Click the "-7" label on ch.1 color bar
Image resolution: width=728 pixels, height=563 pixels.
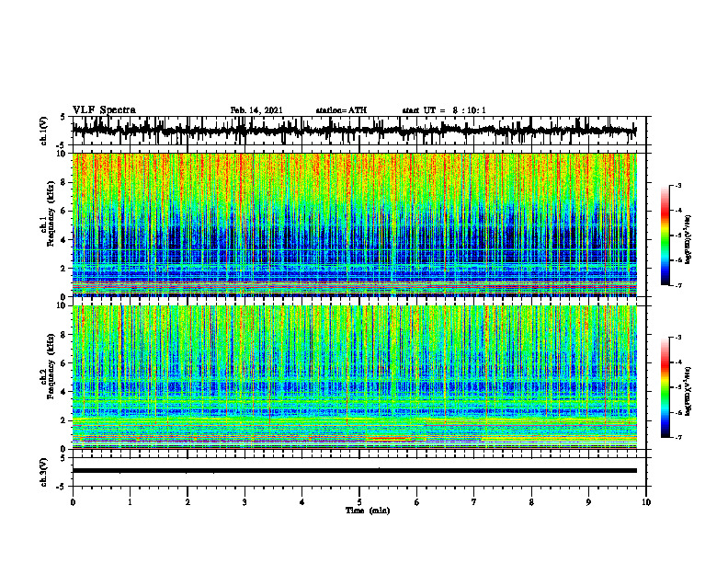tap(678, 285)
